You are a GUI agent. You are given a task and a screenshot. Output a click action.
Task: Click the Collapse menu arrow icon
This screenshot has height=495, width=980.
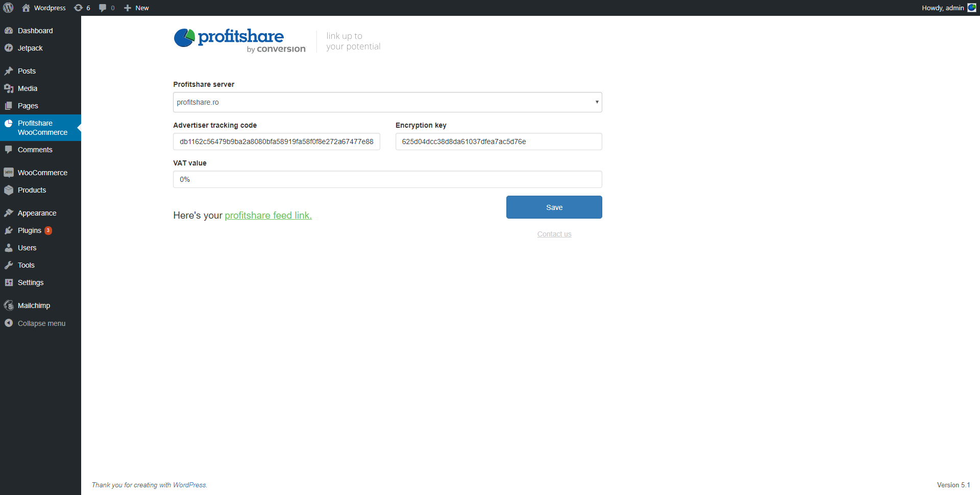(9, 323)
